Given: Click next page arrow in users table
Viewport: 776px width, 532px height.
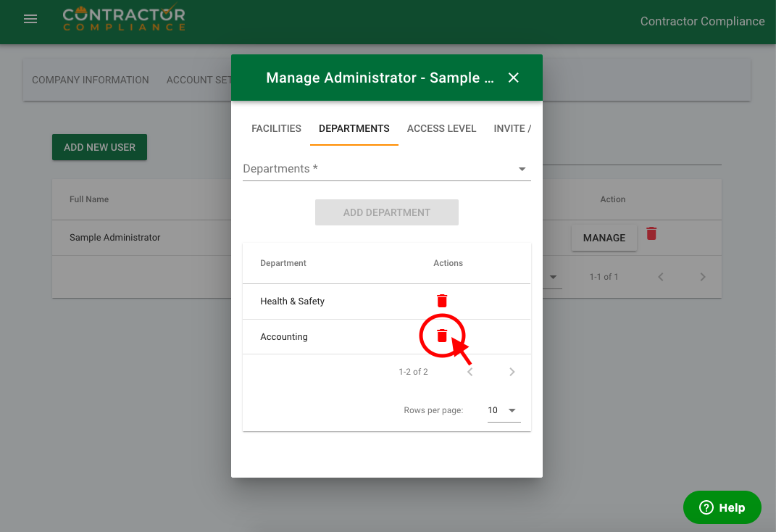Looking at the screenshot, I should [x=702, y=277].
